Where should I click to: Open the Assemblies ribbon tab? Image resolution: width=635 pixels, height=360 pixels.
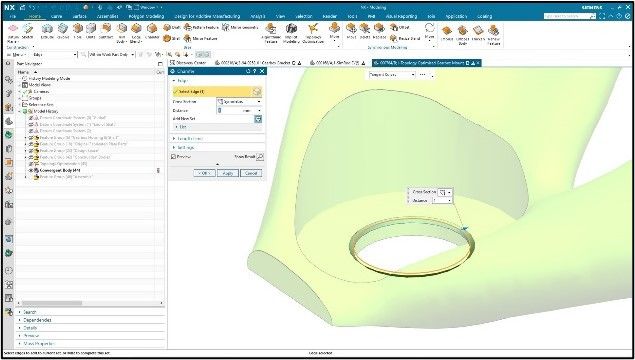[107, 16]
